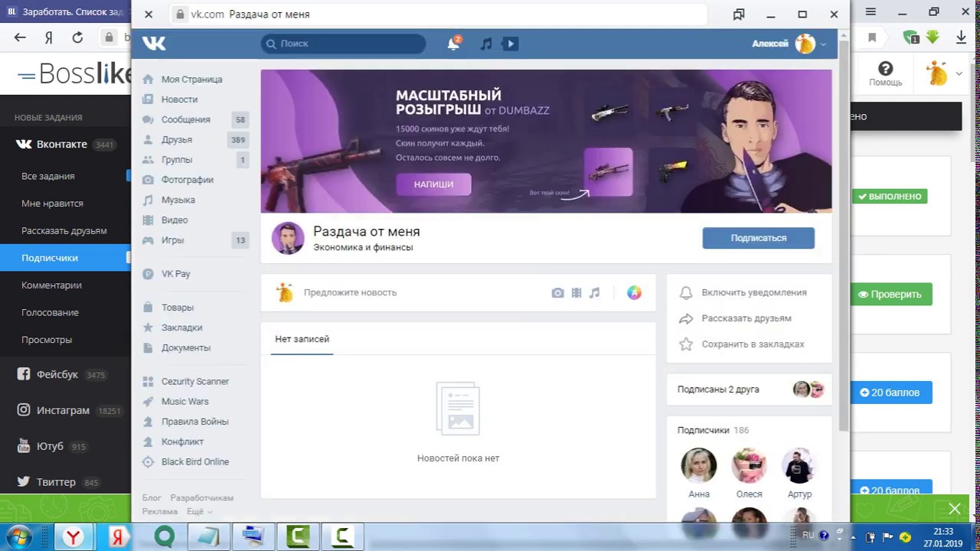Open browser hamburger menu

click(x=871, y=12)
